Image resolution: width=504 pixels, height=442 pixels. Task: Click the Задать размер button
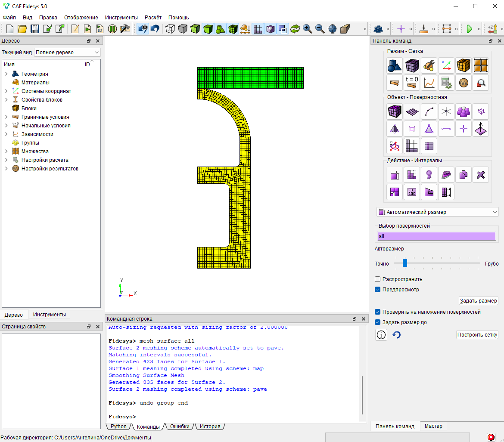coord(478,301)
